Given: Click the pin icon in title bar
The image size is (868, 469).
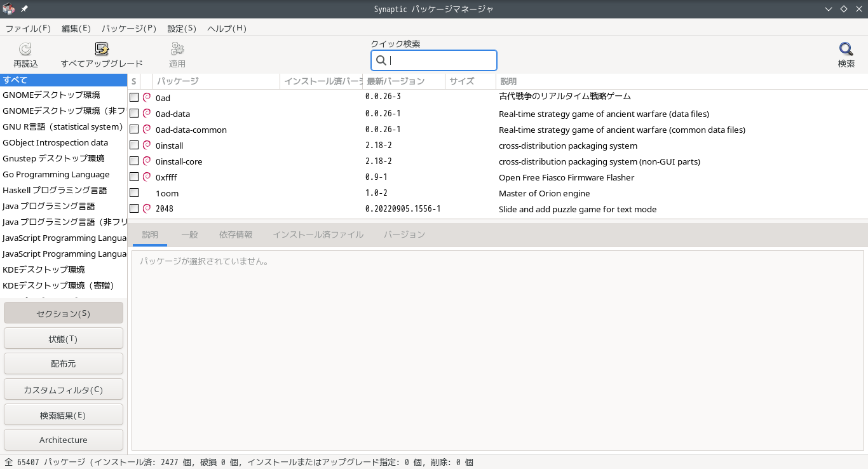Looking at the screenshot, I should pyautogui.click(x=24, y=9).
